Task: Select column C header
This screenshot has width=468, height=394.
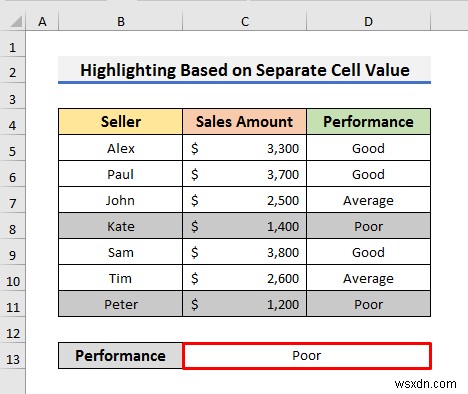Action: click(245, 22)
